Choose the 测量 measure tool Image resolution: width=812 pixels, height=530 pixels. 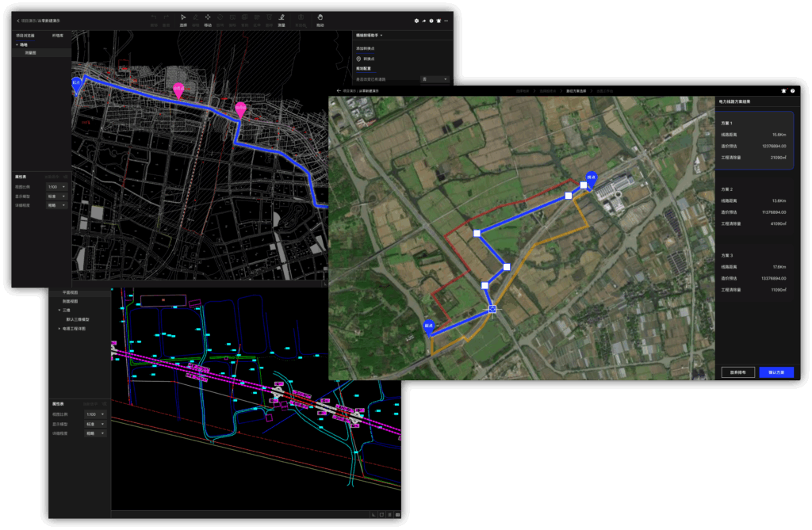coord(281,18)
